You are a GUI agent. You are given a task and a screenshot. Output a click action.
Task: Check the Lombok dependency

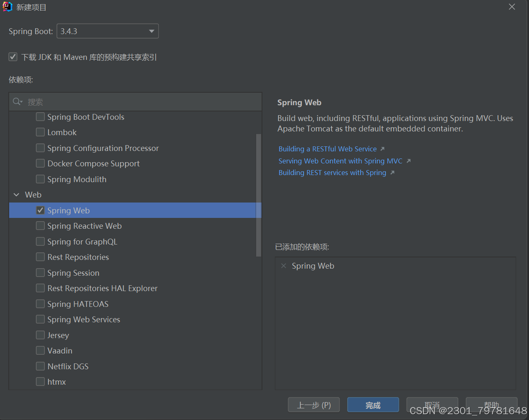coord(40,132)
